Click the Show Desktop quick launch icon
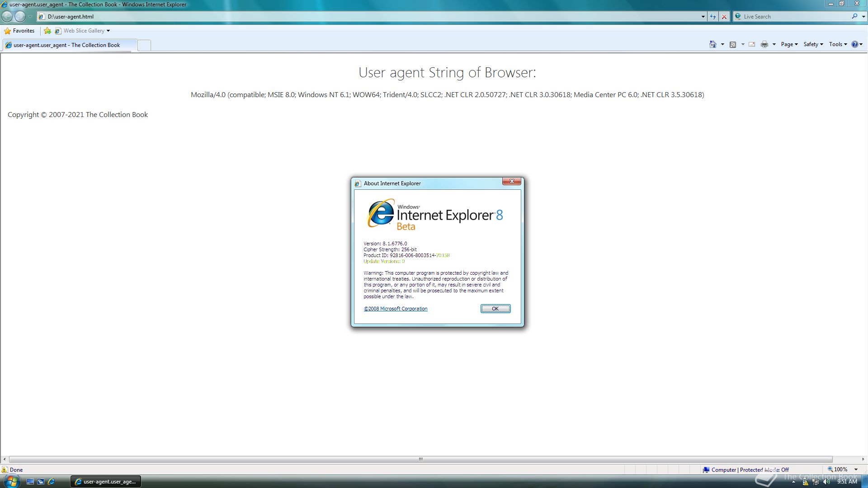The width and height of the screenshot is (868, 488). tap(30, 482)
